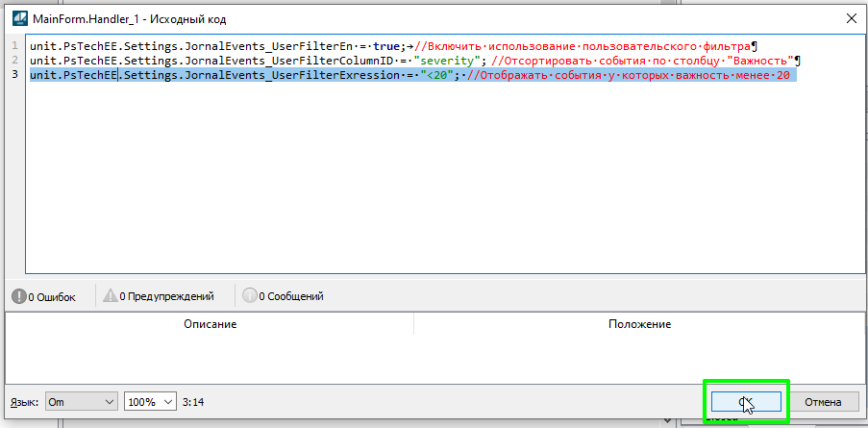Click the error icon beside 0 Ошибок
Viewport: 868px width, 428px height.
(18, 296)
